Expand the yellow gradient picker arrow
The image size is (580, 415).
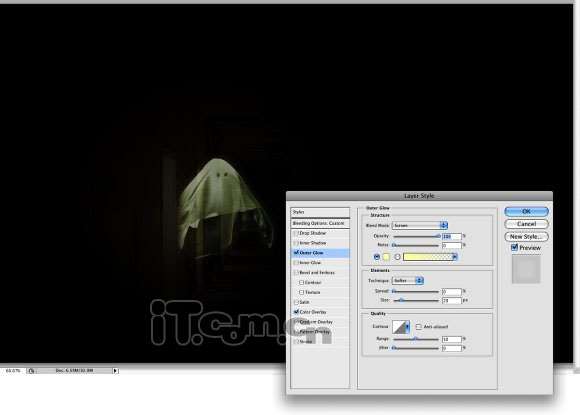tap(455, 257)
